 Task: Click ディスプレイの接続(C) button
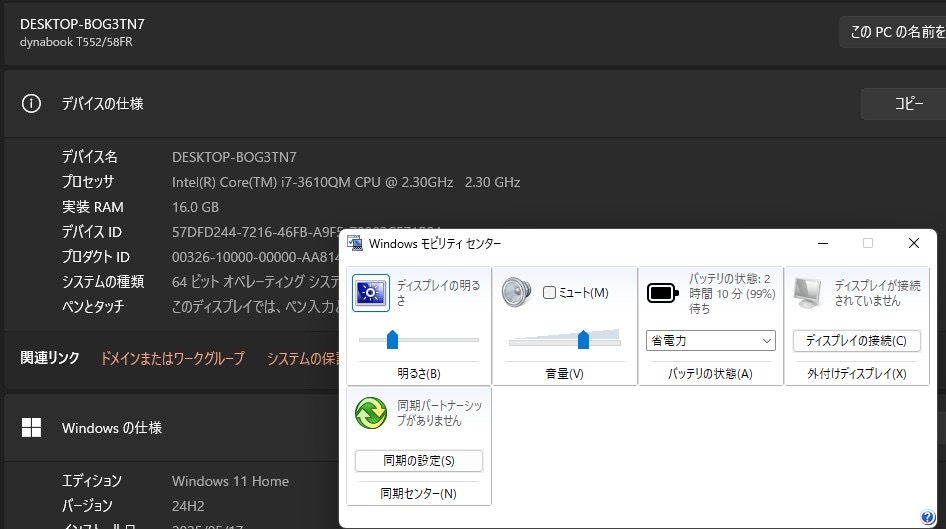[x=856, y=340]
